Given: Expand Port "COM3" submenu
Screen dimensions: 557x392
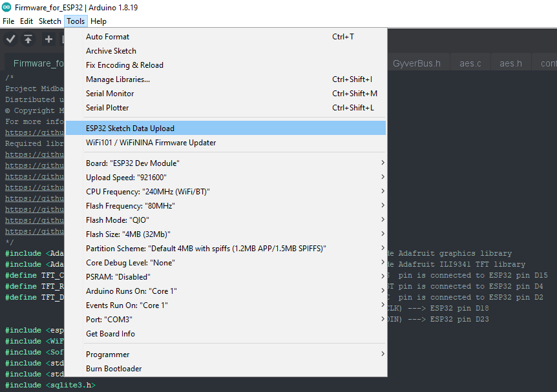Looking at the screenshot, I should coord(226,319).
